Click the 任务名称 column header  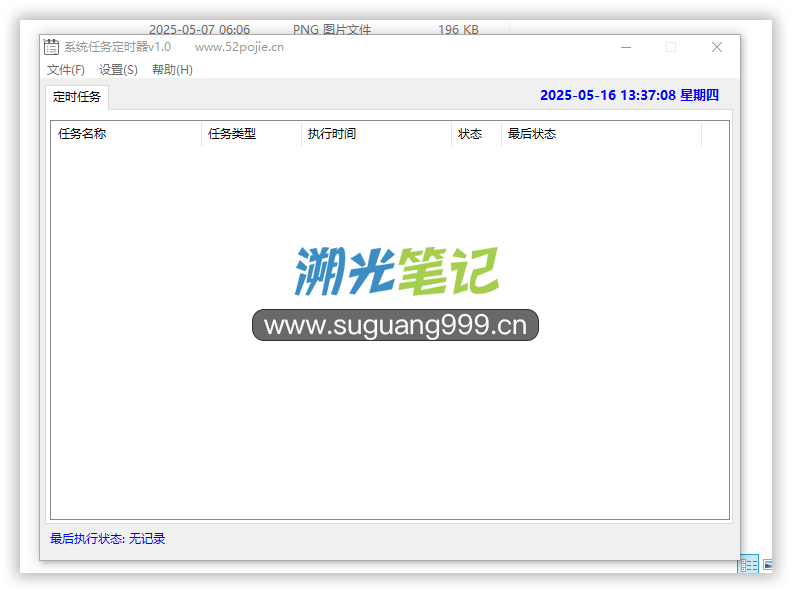(126, 134)
